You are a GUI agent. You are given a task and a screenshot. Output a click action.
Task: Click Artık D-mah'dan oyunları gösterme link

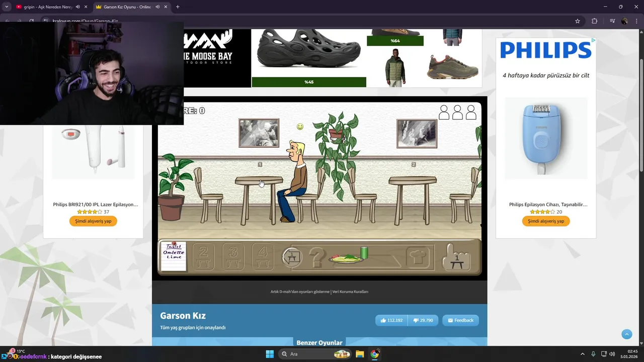pos(300,292)
